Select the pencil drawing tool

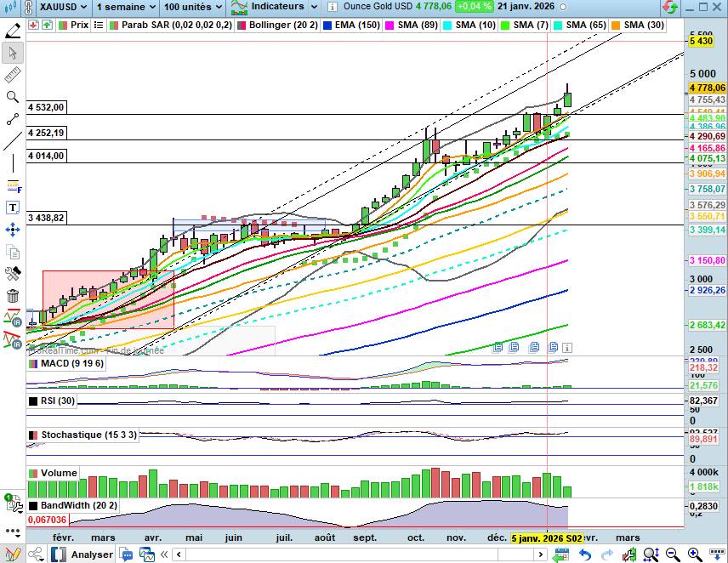click(x=13, y=31)
